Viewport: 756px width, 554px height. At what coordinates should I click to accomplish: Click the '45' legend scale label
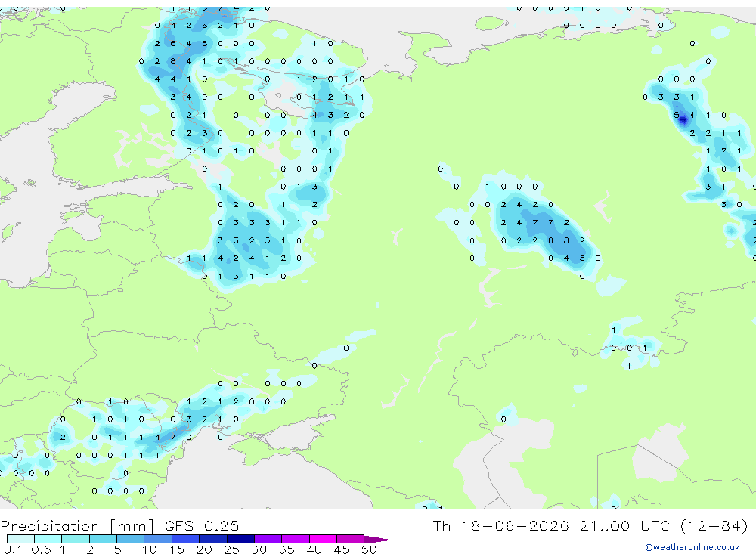[x=342, y=549]
